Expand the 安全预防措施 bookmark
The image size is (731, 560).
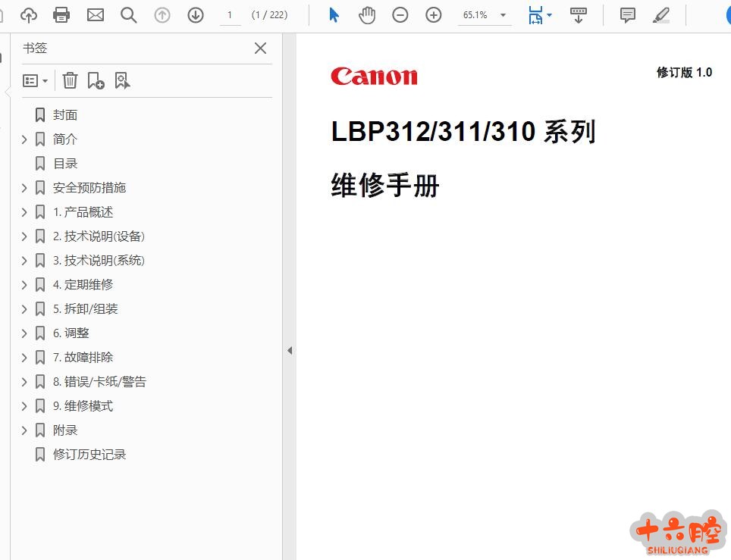24,188
